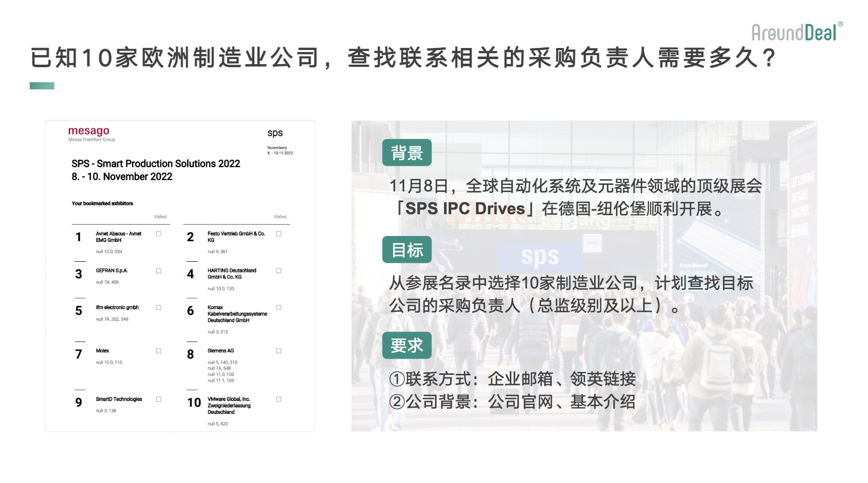Check the visited box for VMware Global

coord(279,399)
